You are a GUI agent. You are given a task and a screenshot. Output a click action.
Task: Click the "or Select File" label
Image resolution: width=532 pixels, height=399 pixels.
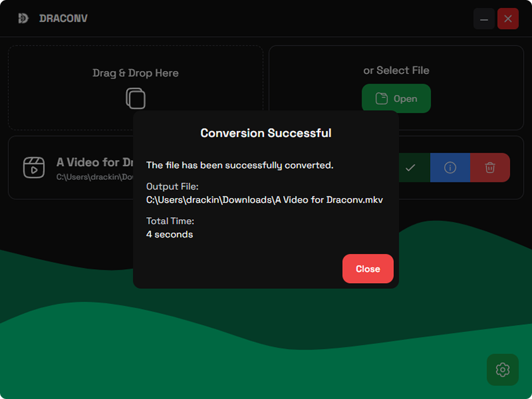pos(396,70)
